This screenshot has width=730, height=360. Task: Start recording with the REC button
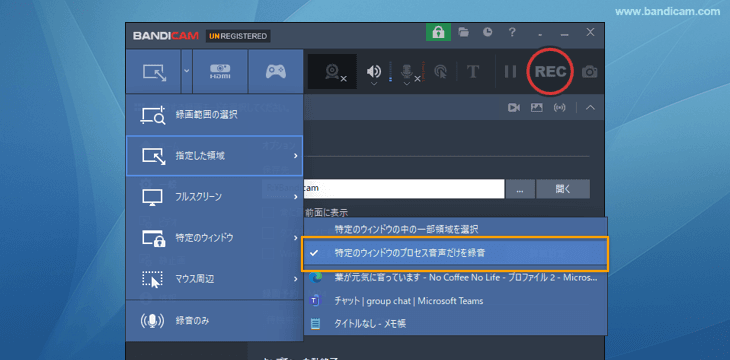coord(550,71)
